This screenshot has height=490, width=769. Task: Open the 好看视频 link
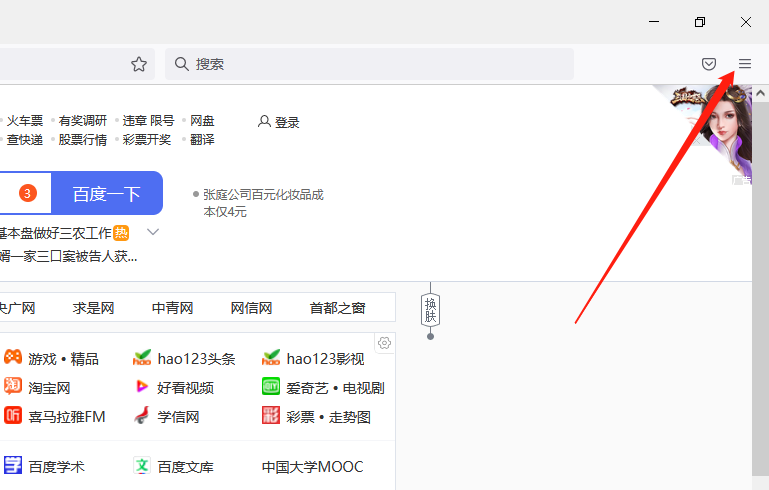(185, 388)
